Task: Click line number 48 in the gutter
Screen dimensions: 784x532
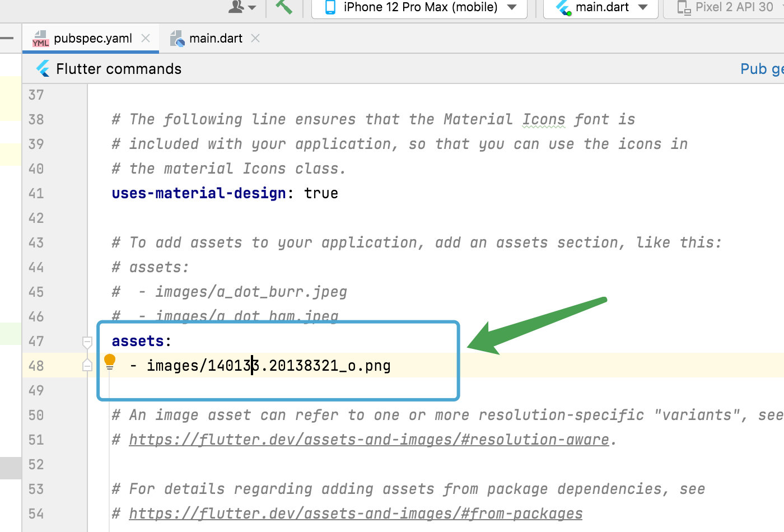Action: point(36,366)
